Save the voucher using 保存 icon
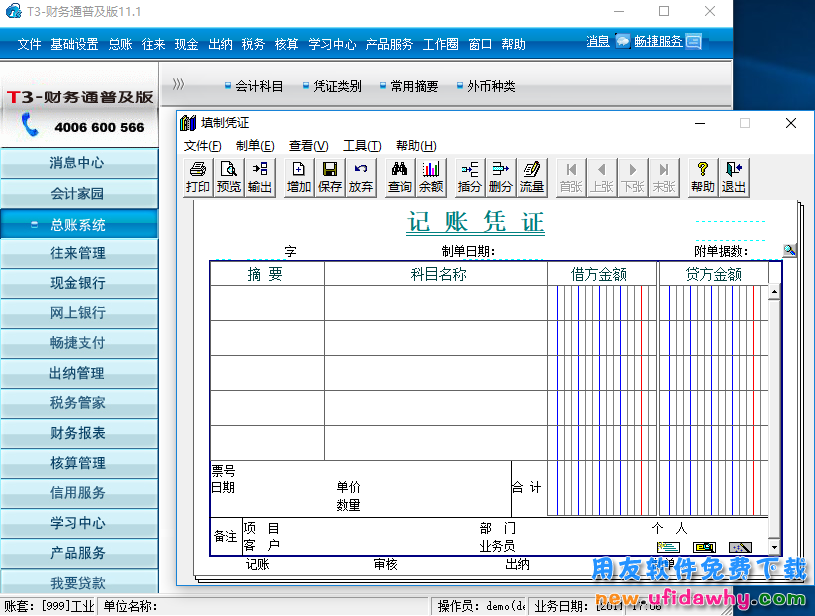815x616 pixels. click(329, 177)
